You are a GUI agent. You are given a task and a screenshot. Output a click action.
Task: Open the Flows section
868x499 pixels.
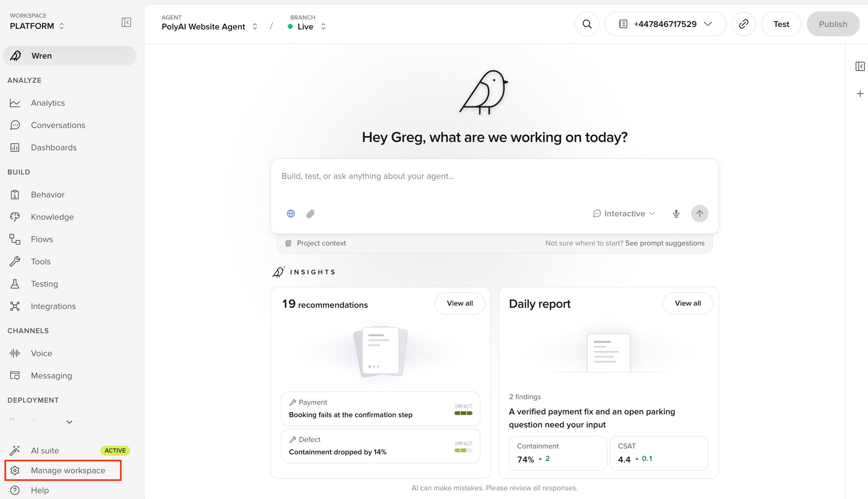42,239
